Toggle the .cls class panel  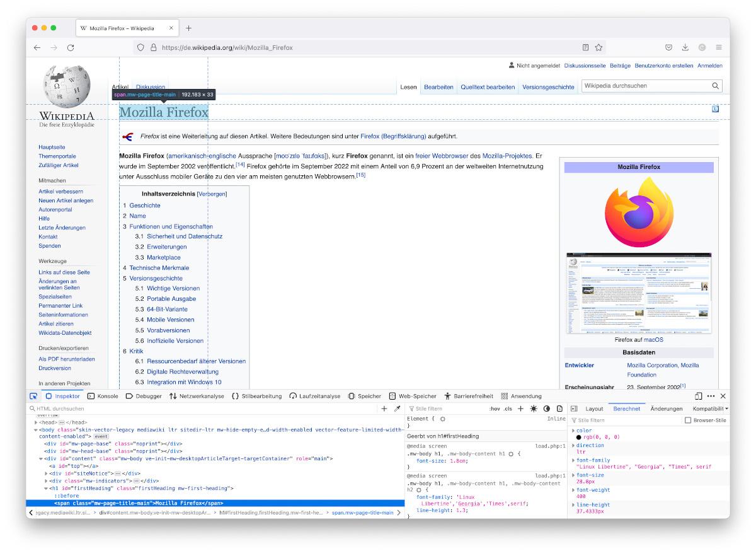508,409
